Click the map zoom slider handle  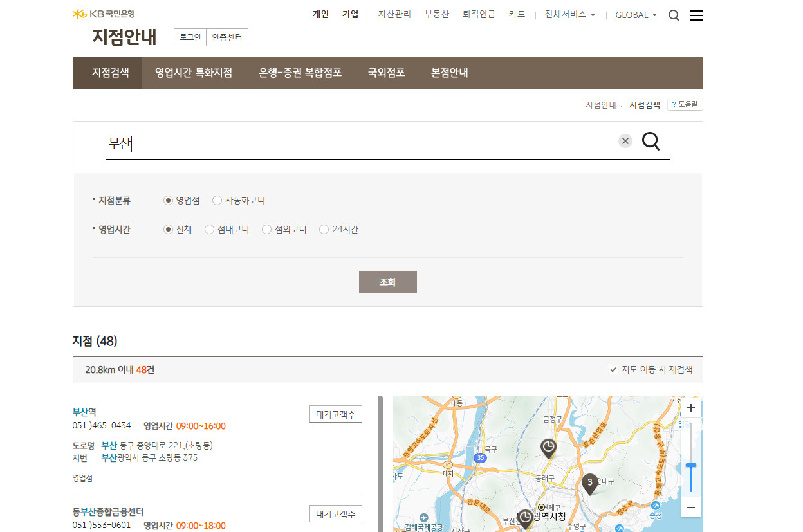click(691, 465)
